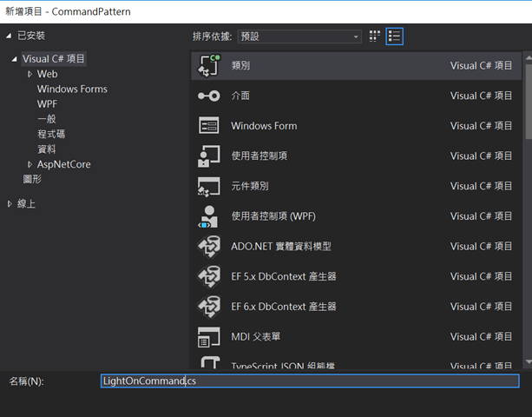Viewport: 532px width, 417px height.
Task: Select the 線上 tree item
Action: click(26, 204)
